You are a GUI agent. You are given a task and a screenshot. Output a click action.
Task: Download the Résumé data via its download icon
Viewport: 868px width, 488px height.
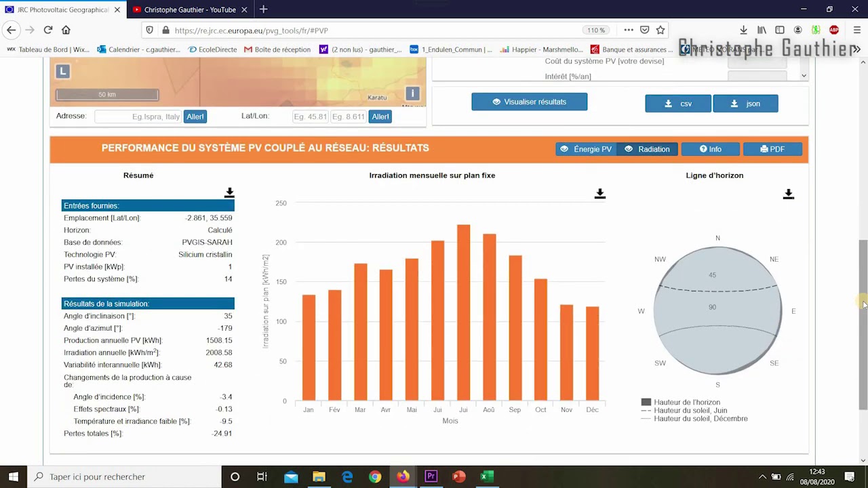point(229,193)
